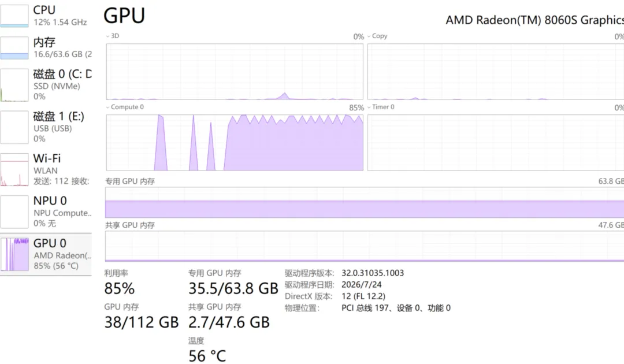
Task: Select the NPU 0 graph thumbnail
Action: click(14, 211)
